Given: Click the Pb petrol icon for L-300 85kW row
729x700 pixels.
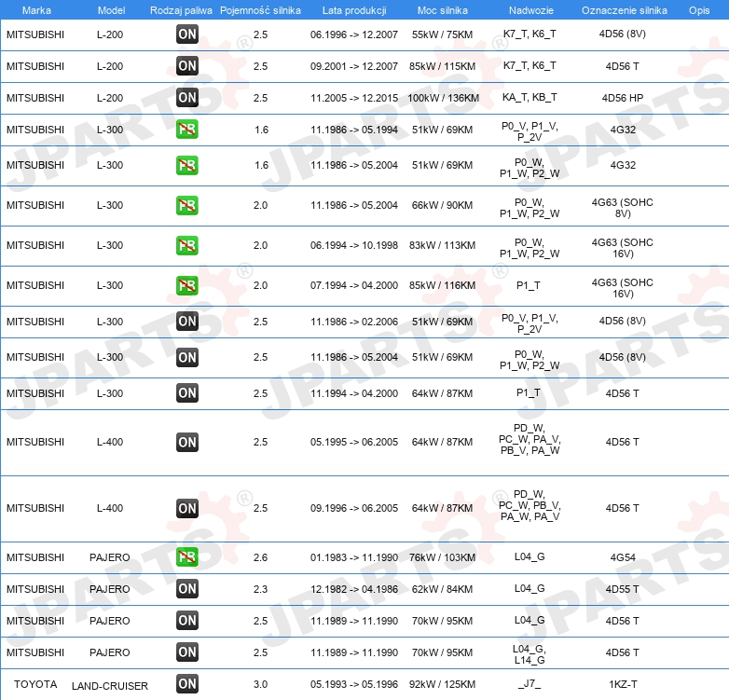Looking at the screenshot, I should (187, 285).
